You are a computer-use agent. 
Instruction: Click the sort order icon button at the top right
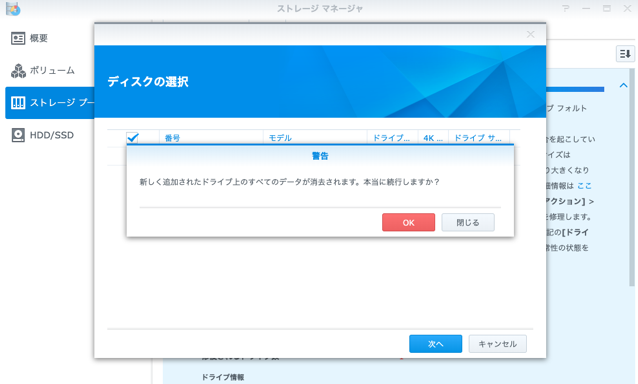coord(625,54)
